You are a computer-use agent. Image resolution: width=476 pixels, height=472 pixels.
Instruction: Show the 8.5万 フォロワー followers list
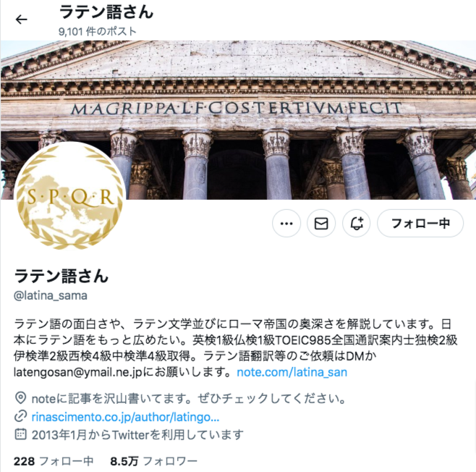[x=153, y=461]
